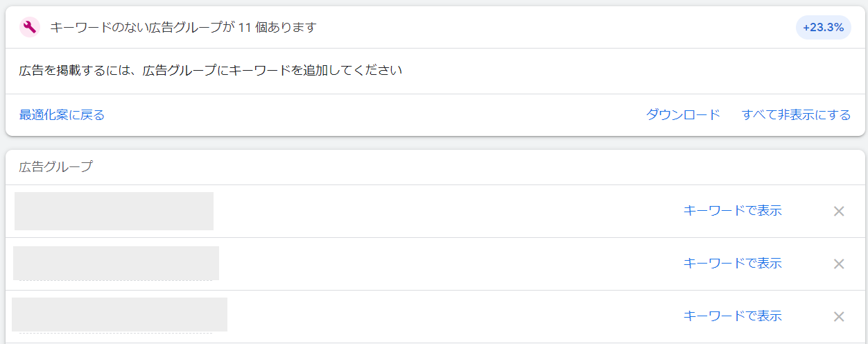Open キーワードで表示 for third ad group
The height and width of the screenshot is (344, 868).
pos(732,316)
